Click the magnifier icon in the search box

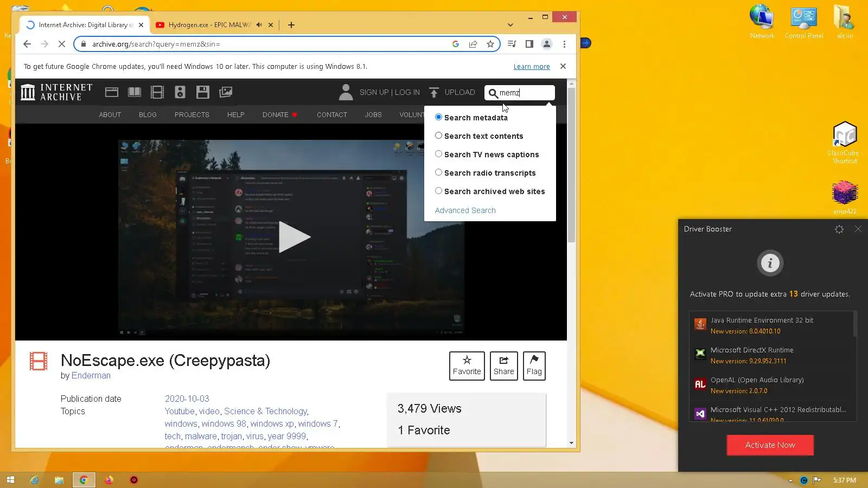pos(493,93)
